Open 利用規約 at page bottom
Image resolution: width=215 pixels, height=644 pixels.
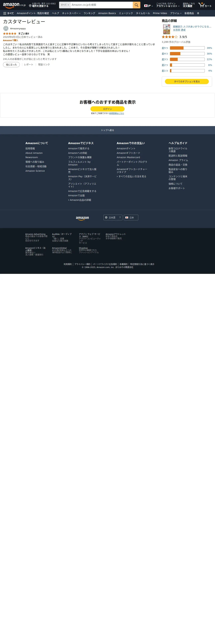click(x=68, y=264)
